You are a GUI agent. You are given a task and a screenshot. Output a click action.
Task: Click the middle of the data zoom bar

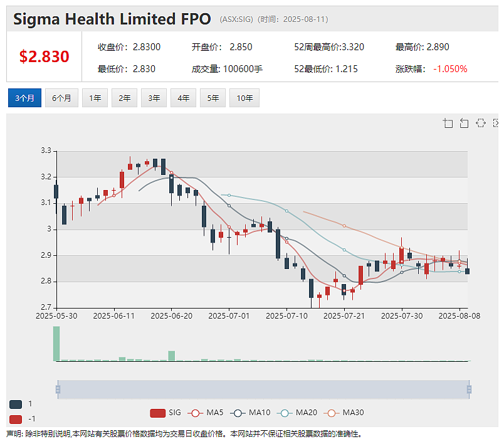263,389
